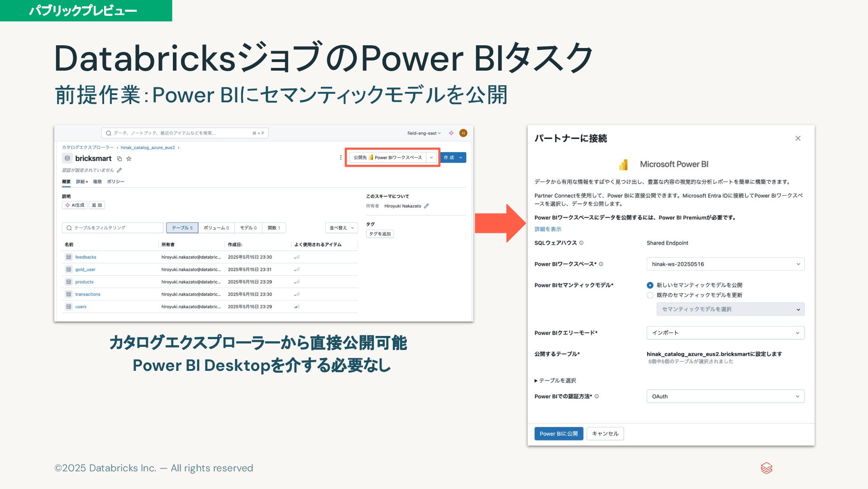Click the table icon for transactions
Screen dimensions: 868x489
(69, 294)
